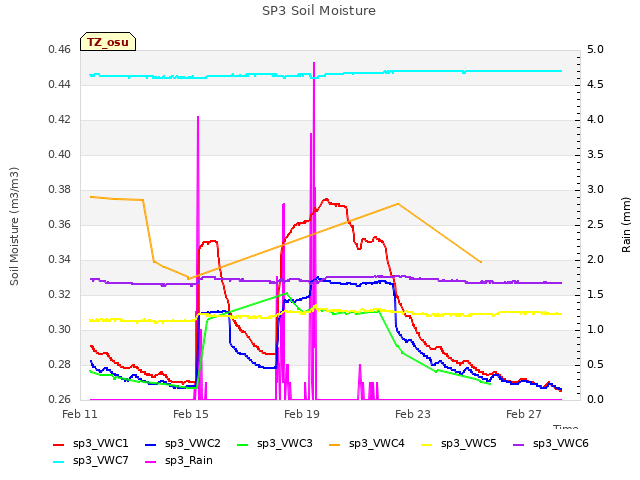
Task: Click the yellow sp3_VWC5 legend swatch
Action: click(427, 444)
